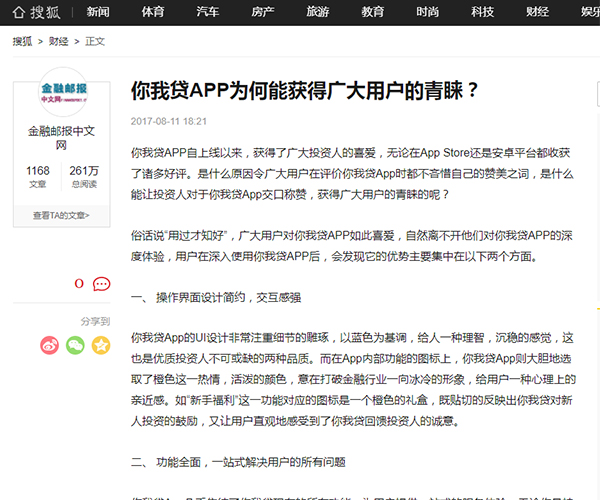The height and width of the screenshot is (500, 600).
Task: Click the 261万 总阅读 count
Action: [84, 176]
